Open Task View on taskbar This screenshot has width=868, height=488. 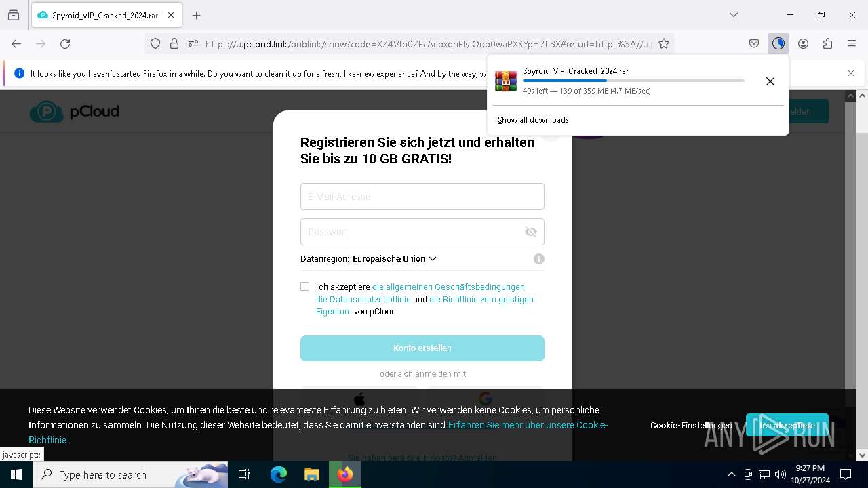click(244, 474)
